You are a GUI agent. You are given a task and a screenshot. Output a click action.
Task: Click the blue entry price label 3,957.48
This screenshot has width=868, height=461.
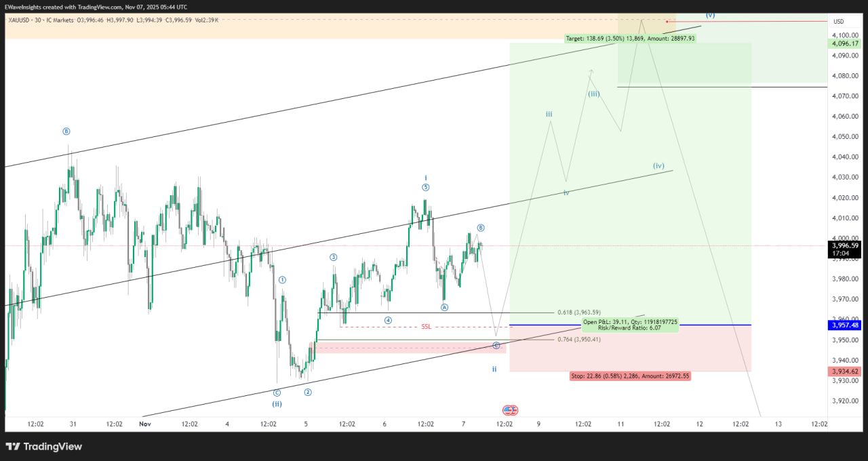(844, 325)
